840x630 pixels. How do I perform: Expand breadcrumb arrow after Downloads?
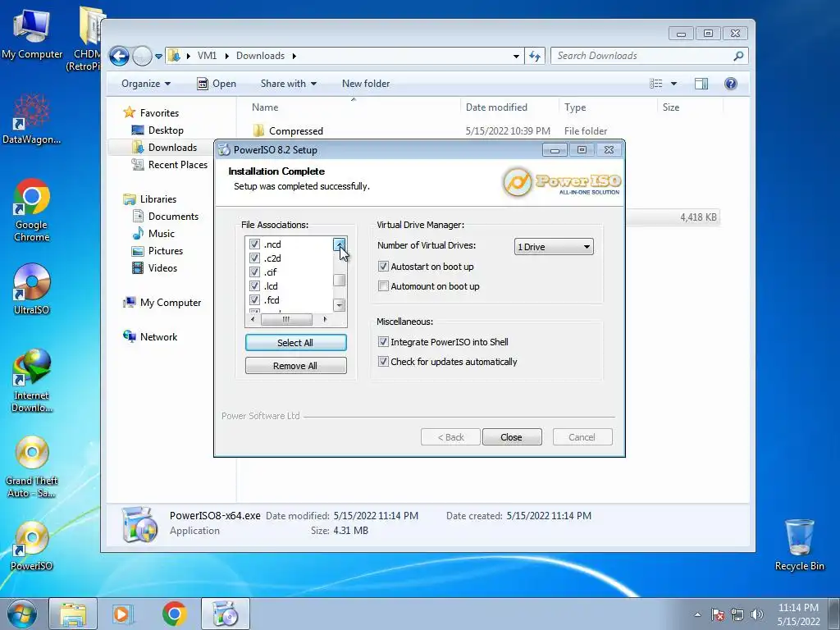pos(294,56)
